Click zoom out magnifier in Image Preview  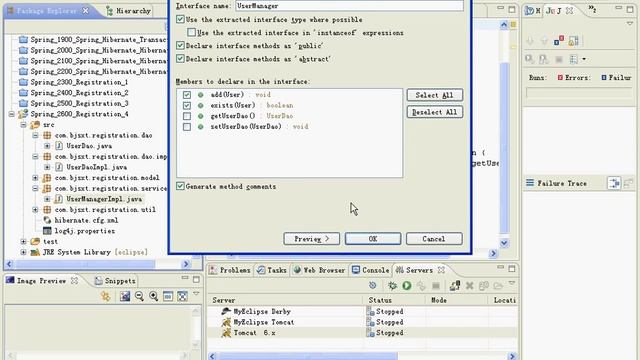click(x=139, y=296)
